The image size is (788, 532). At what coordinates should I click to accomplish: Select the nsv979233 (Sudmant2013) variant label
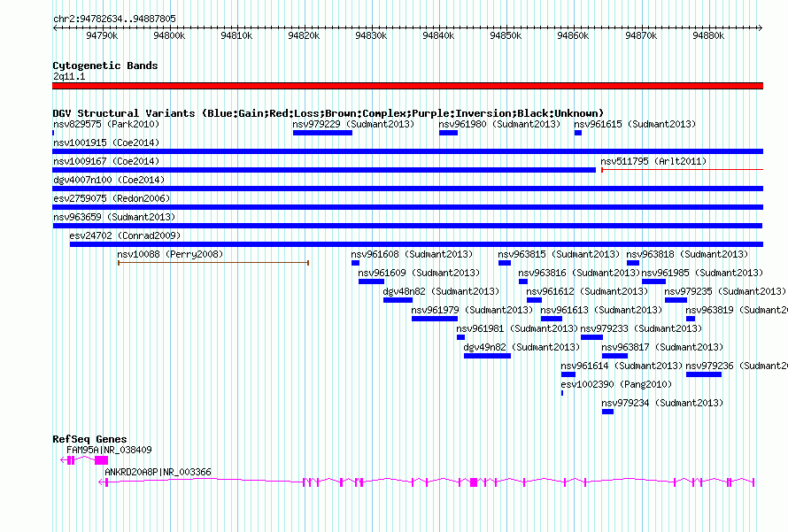(x=641, y=328)
